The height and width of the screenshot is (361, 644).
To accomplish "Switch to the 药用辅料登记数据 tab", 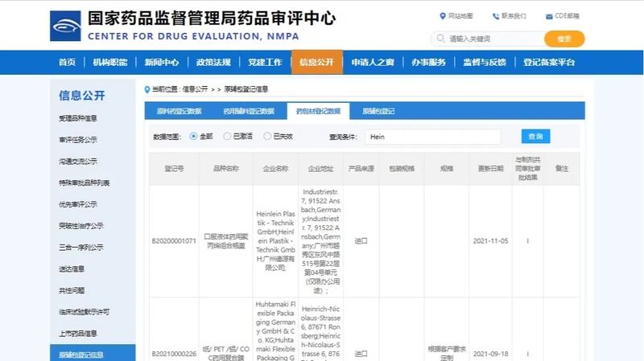I will [249, 111].
